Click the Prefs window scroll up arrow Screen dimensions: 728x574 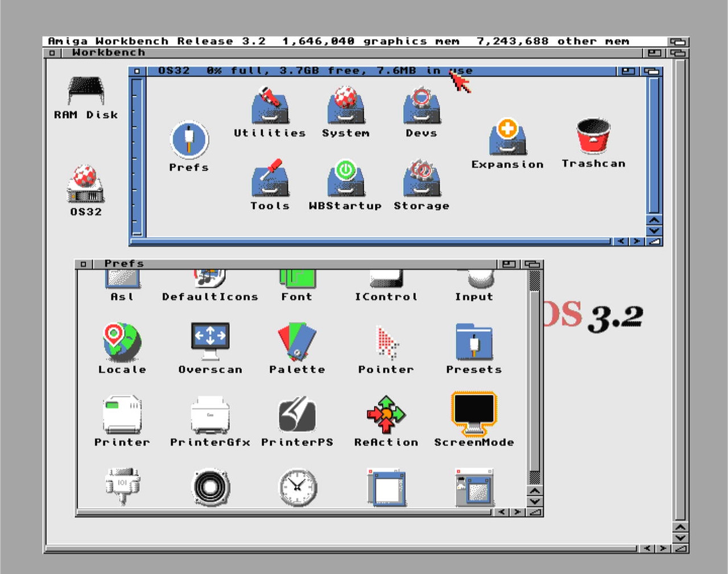click(535, 491)
